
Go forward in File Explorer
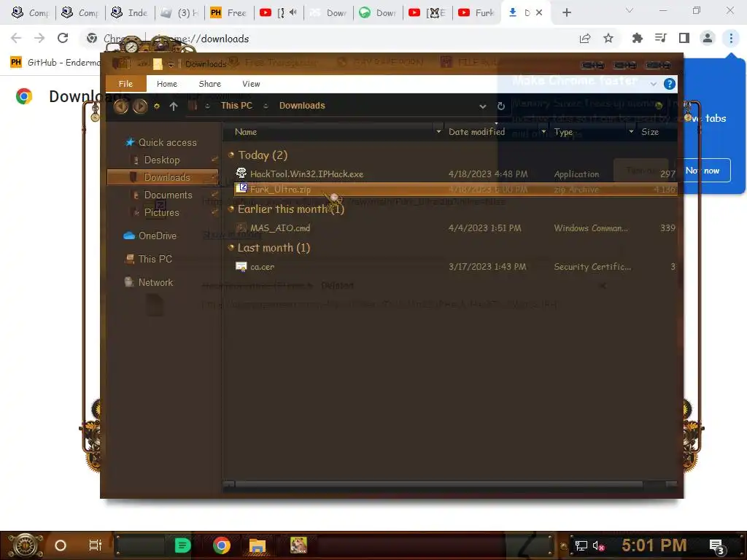[x=139, y=106]
